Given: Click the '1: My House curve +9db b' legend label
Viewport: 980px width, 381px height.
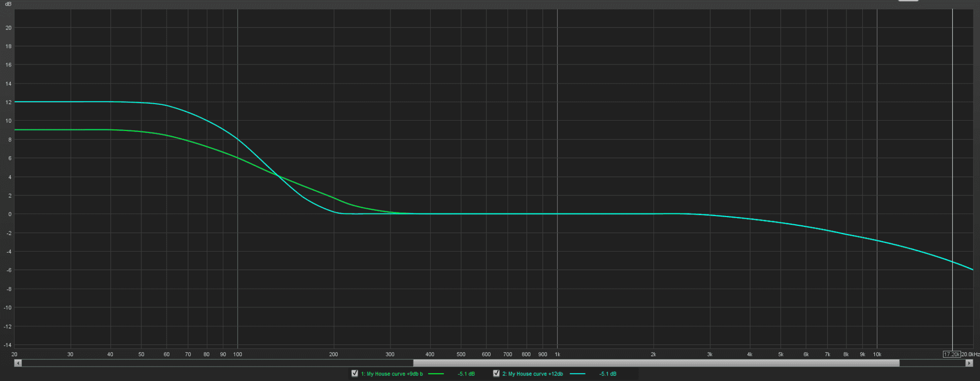Looking at the screenshot, I should tap(391, 374).
